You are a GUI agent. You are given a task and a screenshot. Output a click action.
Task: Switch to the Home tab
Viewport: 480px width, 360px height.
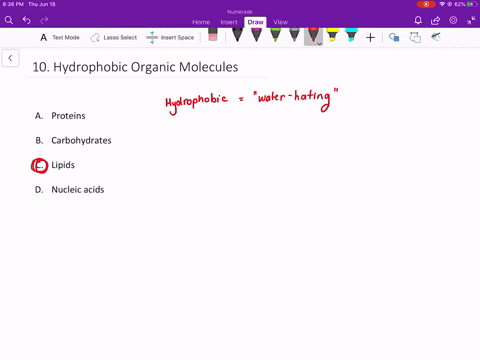click(x=201, y=22)
